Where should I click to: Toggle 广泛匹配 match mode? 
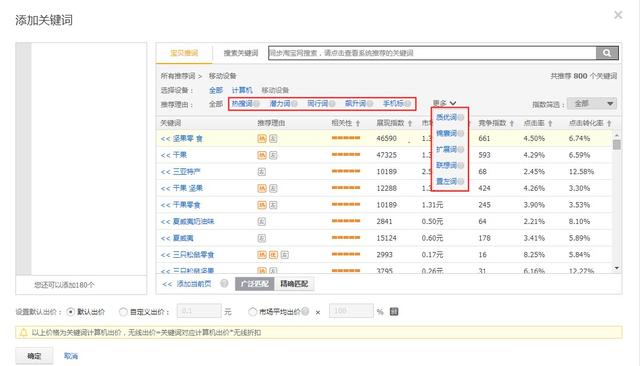255,284
